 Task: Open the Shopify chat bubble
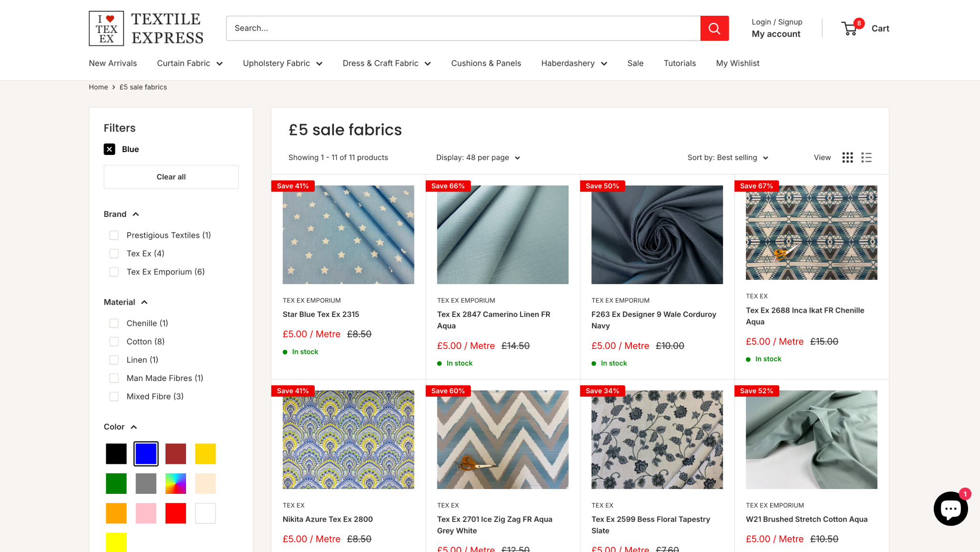950,509
